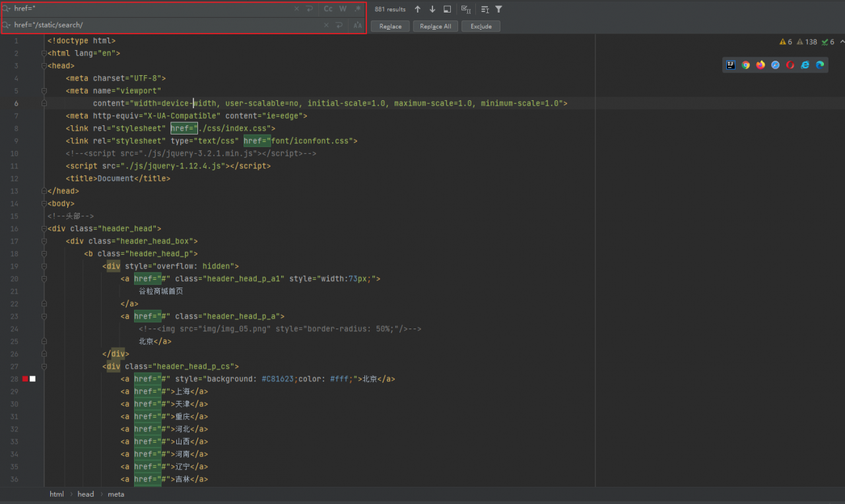The image size is (845, 504).
Task: Open page in Firefox browser
Action: tap(760, 65)
